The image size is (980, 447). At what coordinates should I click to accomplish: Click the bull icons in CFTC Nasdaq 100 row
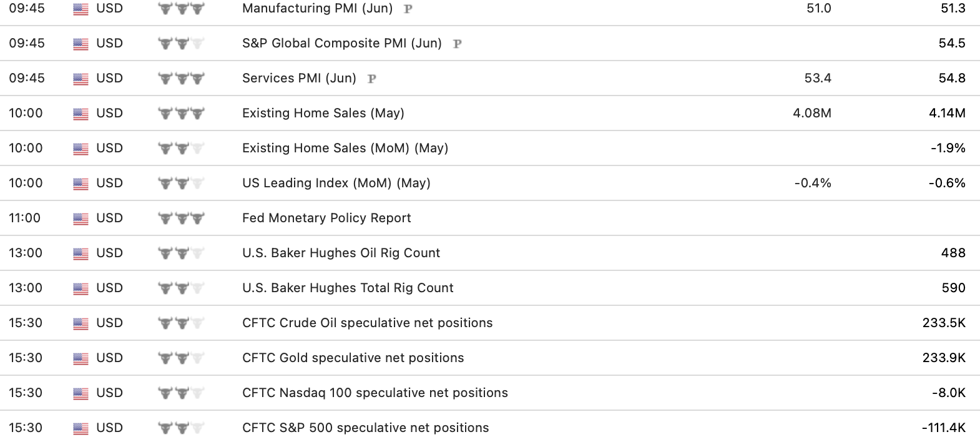pyautogui.click(x=181, y=393)
